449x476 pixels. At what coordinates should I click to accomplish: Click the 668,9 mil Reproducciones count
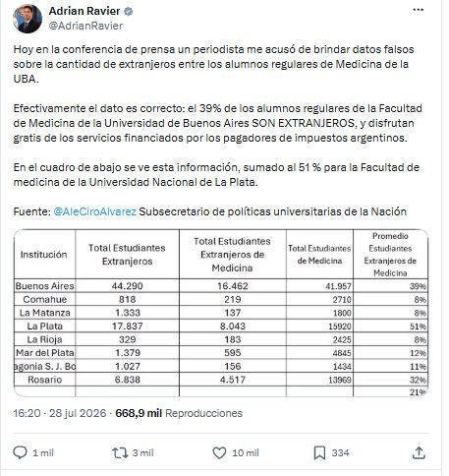pyautogui.click(x=179, y=413)
